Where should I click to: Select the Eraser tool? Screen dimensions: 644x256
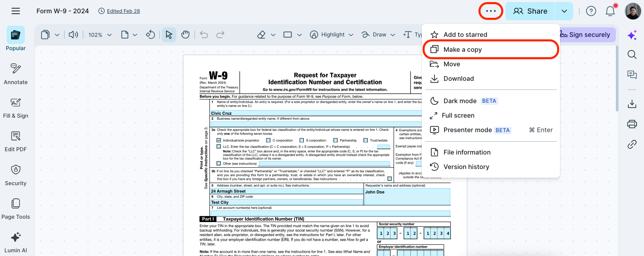[x=261, y=35]
